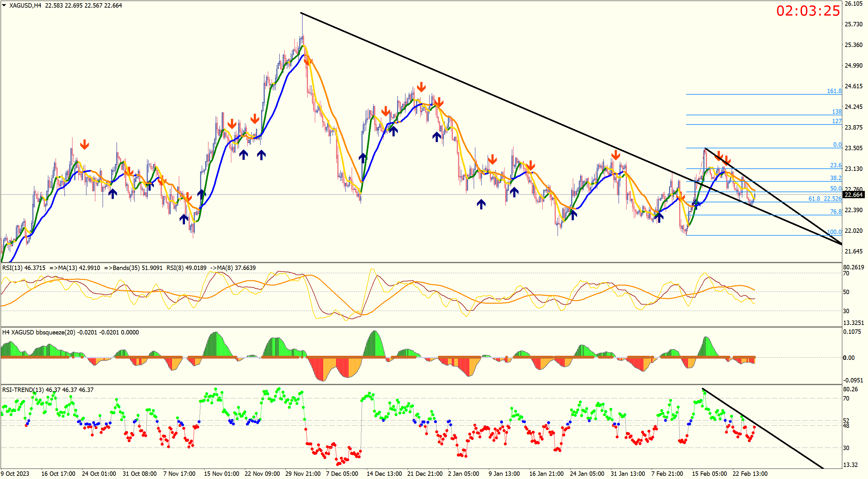The width and height of the screenshot is (868, 479).
Task: Click the leftmost blue up arrow signal
Action: (x=112, y=193)
